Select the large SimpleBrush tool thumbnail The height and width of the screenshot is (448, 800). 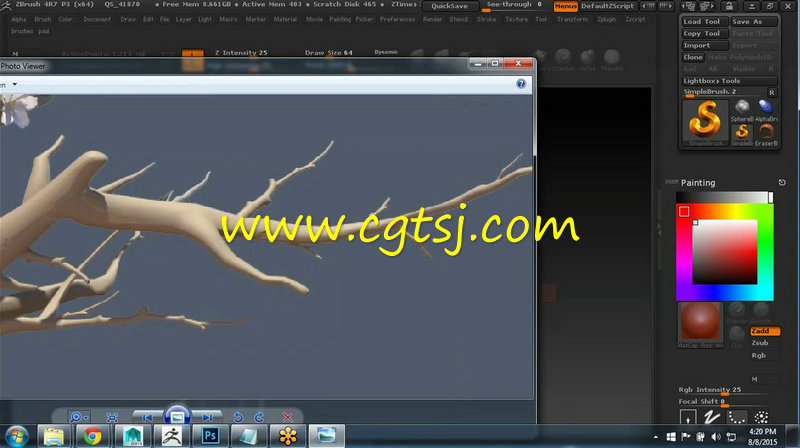coord(705,121)
